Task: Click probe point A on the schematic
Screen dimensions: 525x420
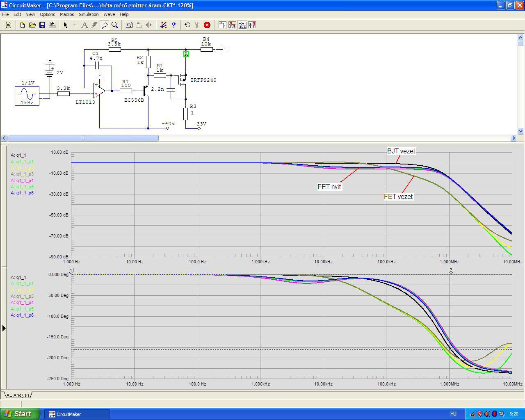Action: tap(186, 54)
